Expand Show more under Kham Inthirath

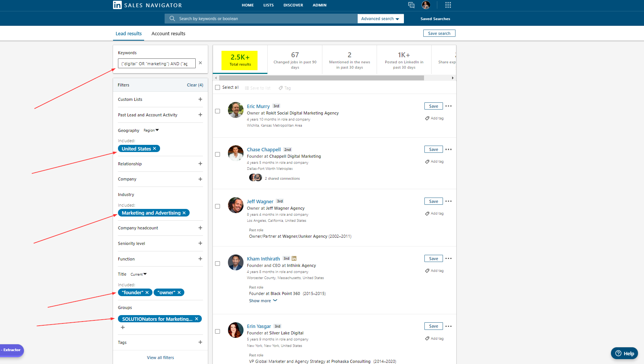click(263, 301)
